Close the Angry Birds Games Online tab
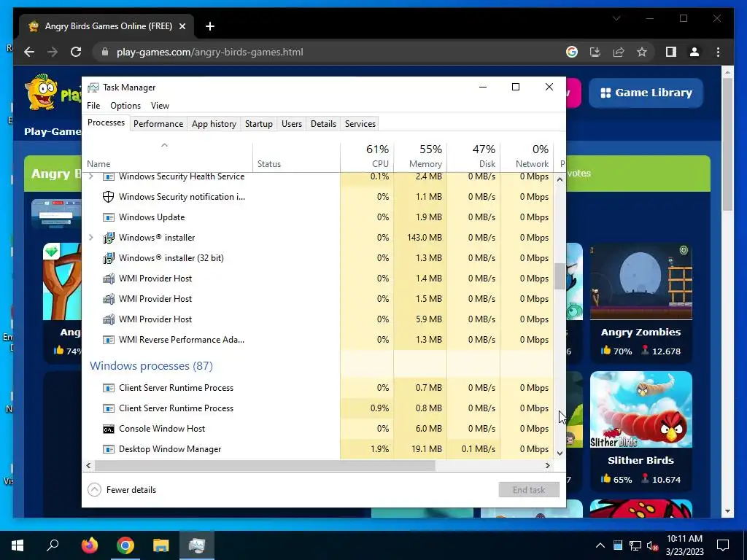Viewport: 747px width, 560px height. coord(182,26)
